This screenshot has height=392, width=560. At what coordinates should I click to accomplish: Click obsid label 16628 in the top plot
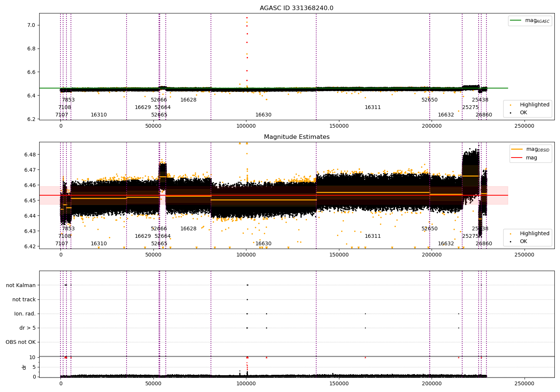coord(188,100)
